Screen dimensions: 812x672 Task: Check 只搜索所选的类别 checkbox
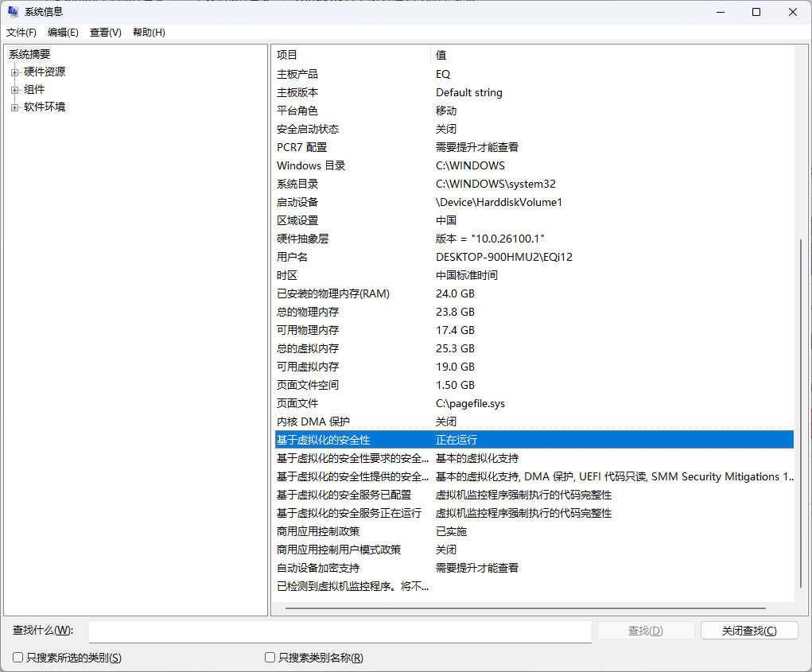coord(17,657)
